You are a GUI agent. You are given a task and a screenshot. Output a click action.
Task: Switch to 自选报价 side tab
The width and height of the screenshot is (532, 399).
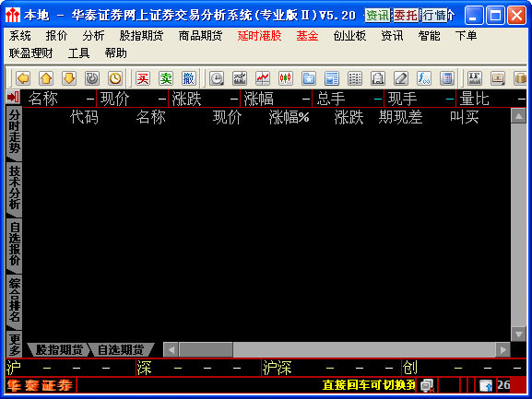[14, 245]
